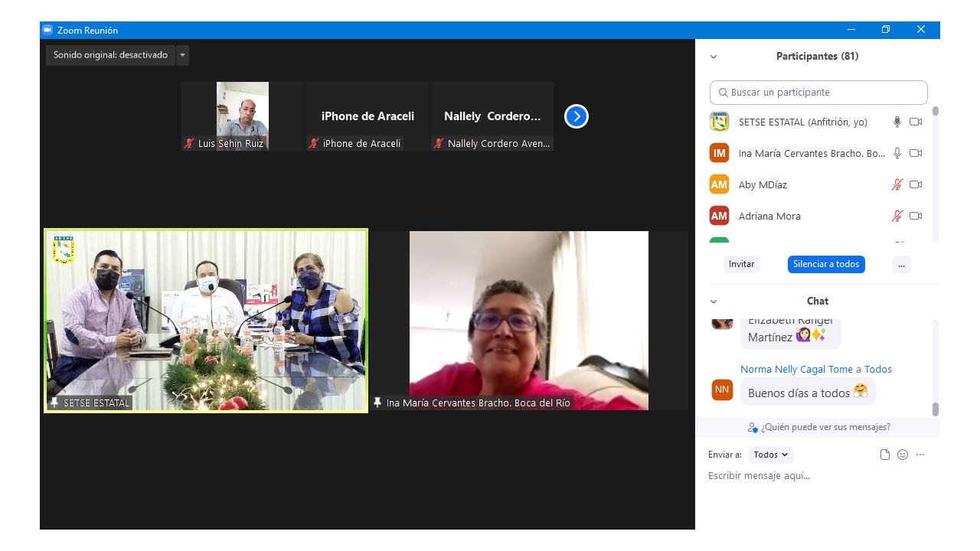Open participants more options menu
980x551 pixels.
tap(901, 264)
